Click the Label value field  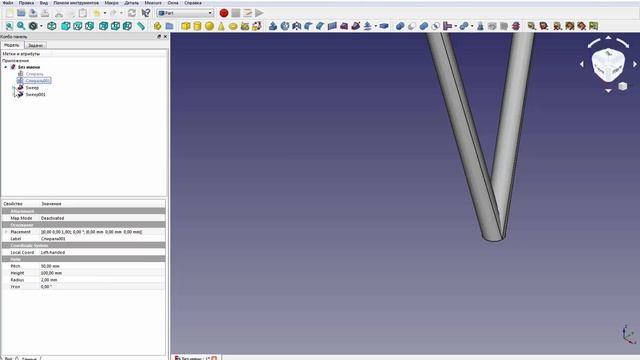point(102,239)
